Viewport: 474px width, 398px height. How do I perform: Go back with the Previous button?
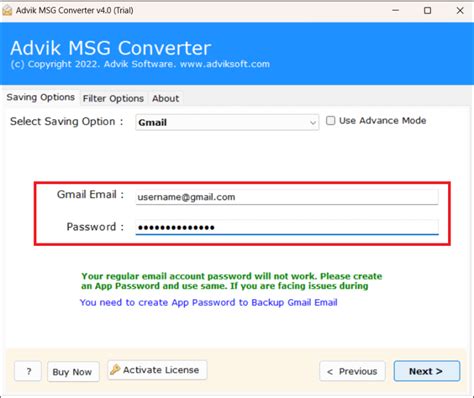352,371
